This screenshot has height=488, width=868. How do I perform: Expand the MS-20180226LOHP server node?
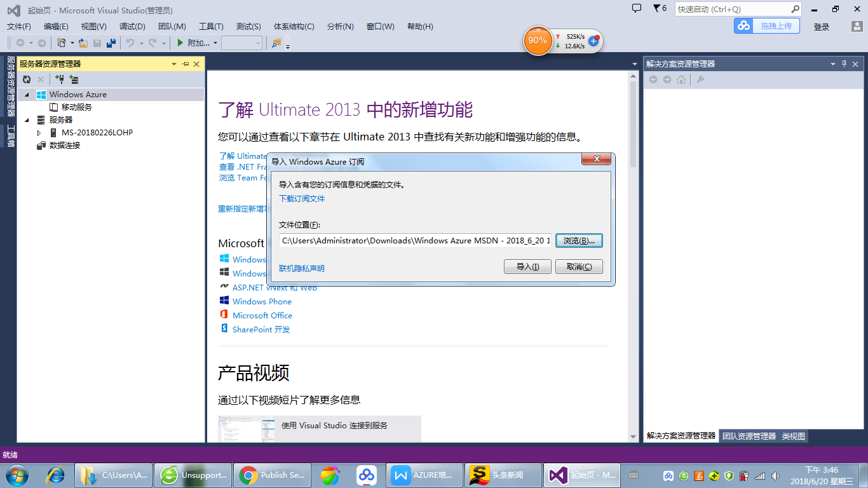(x=39, y=133)
